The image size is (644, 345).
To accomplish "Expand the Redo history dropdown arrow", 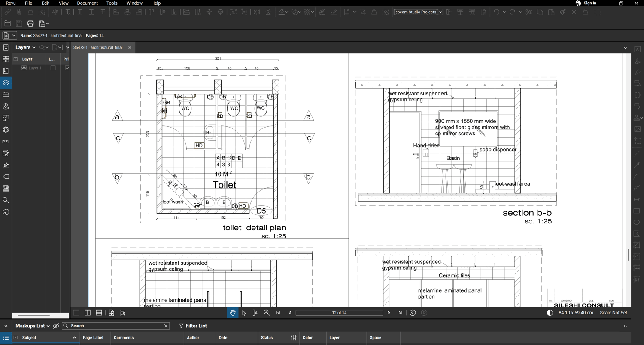I will 520,12.
